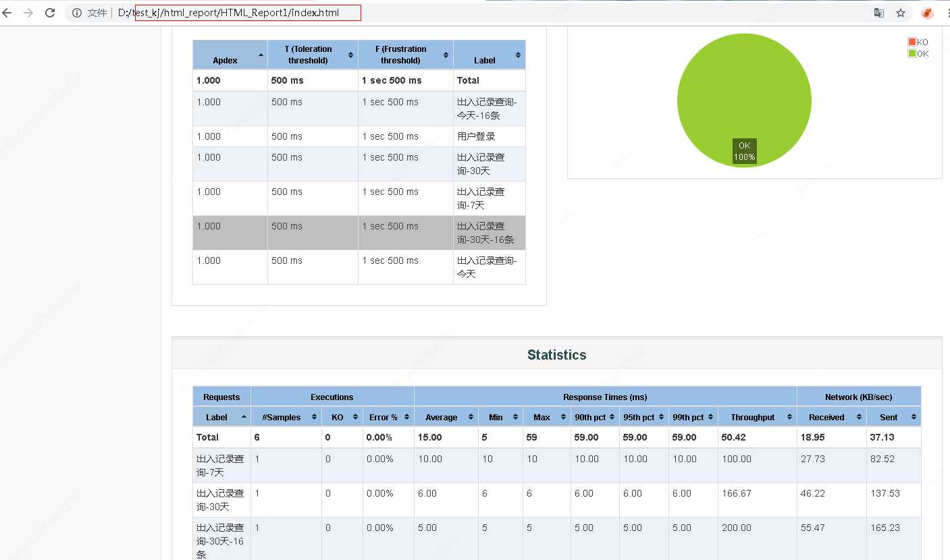Viewport: 950px width, 560px height.
Task: Sort Statistics by Max column
Action: pyautogui.click(x=546, y=417)
